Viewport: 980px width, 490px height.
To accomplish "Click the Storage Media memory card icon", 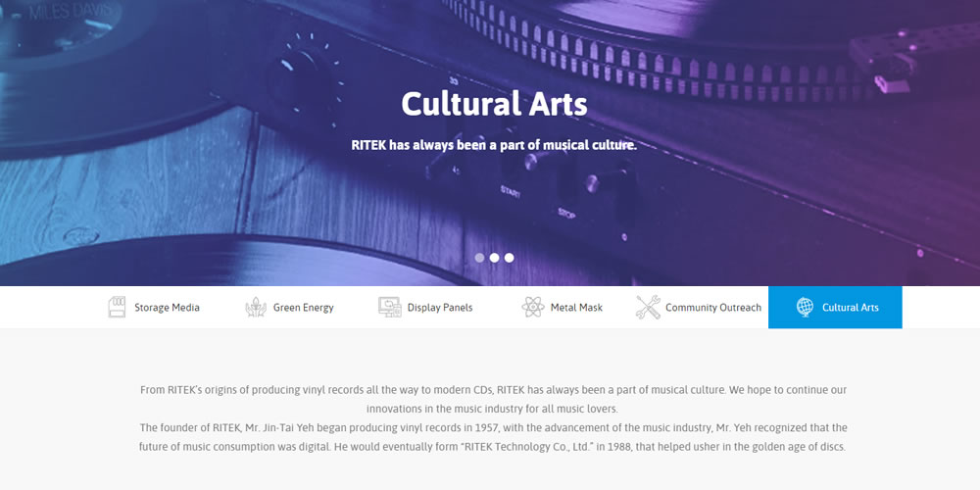I will (x=117, y=307).
